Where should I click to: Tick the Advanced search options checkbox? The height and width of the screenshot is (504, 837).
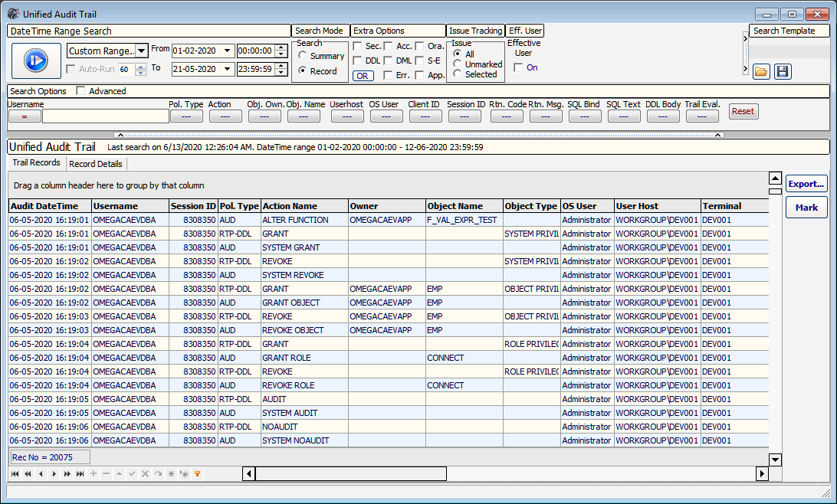click(81, 91)
